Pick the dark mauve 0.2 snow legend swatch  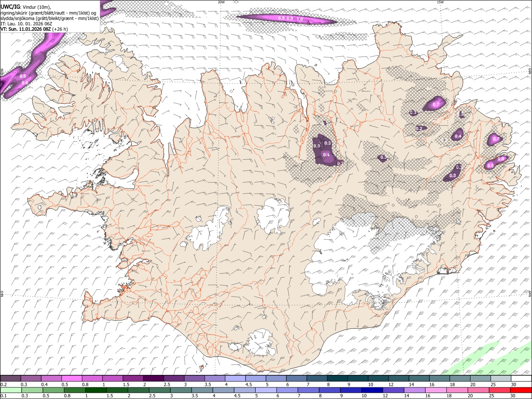10,378
